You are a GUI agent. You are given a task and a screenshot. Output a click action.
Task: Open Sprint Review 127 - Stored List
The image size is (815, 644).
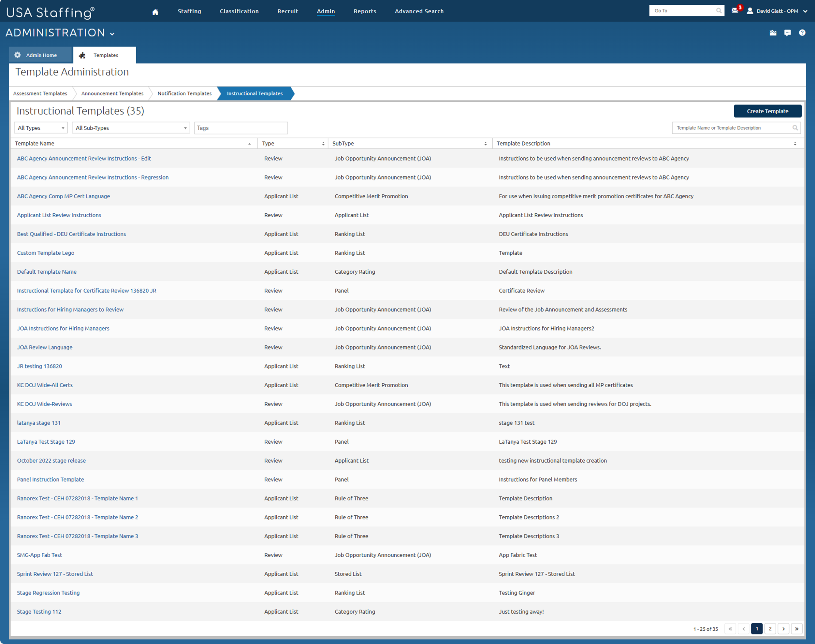pyautogui.click(x=55, y=574)
